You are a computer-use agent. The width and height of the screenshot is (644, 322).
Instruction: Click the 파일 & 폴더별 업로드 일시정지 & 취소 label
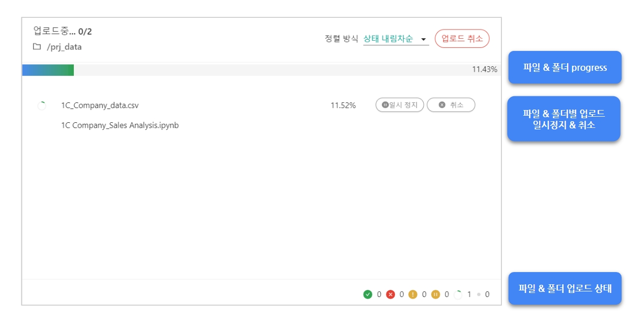pos(564,119)
